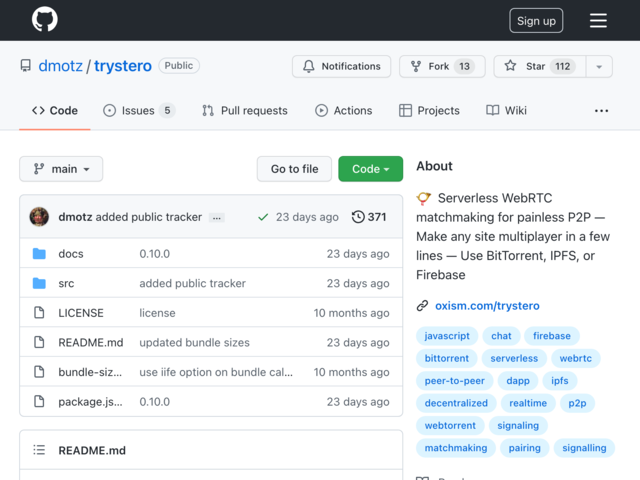640x480 pixels.
Task: Switch to the Code tab
Action: coord(55,111)
